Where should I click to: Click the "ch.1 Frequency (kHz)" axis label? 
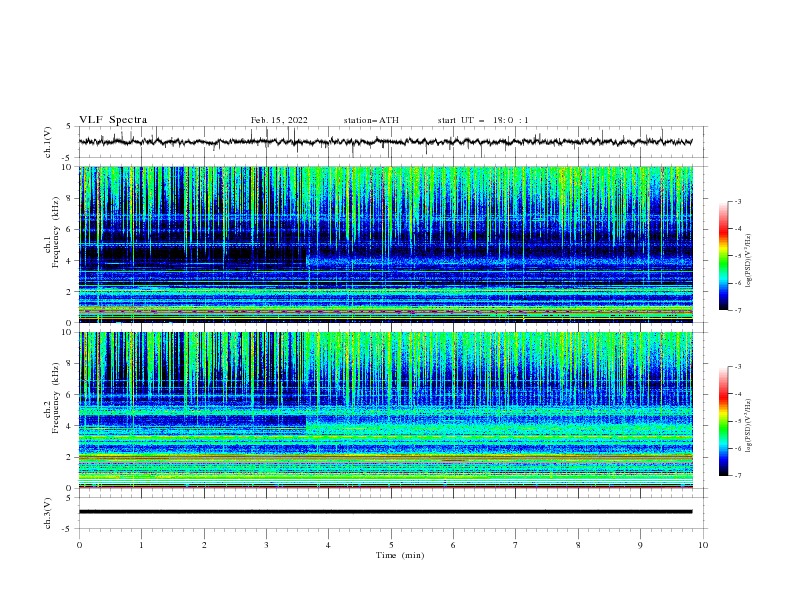52,232
